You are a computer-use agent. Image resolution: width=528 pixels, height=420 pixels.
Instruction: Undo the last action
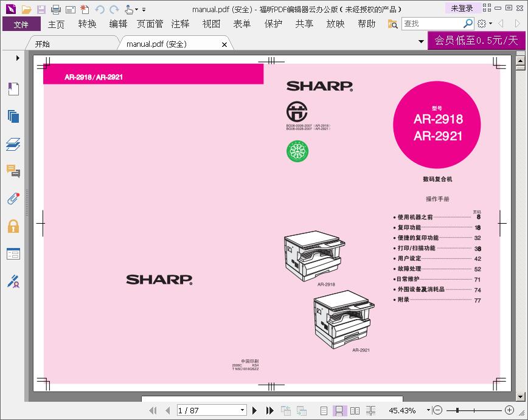100,10
